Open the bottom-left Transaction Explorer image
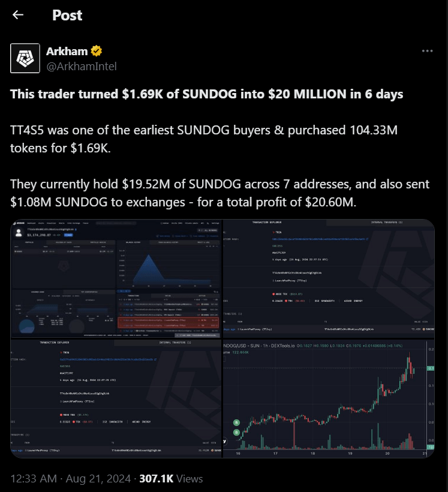Screen dimensions: 448x492 (x=116, y=398)
